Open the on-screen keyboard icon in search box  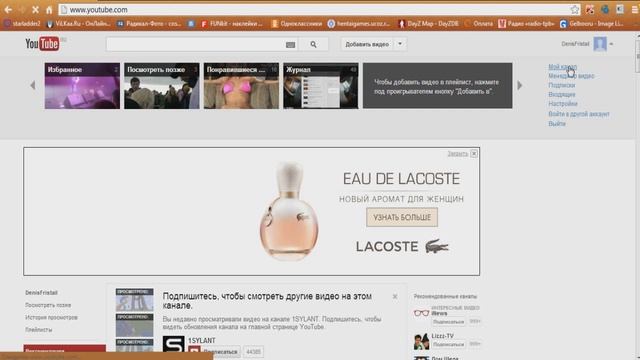[290, 44]
